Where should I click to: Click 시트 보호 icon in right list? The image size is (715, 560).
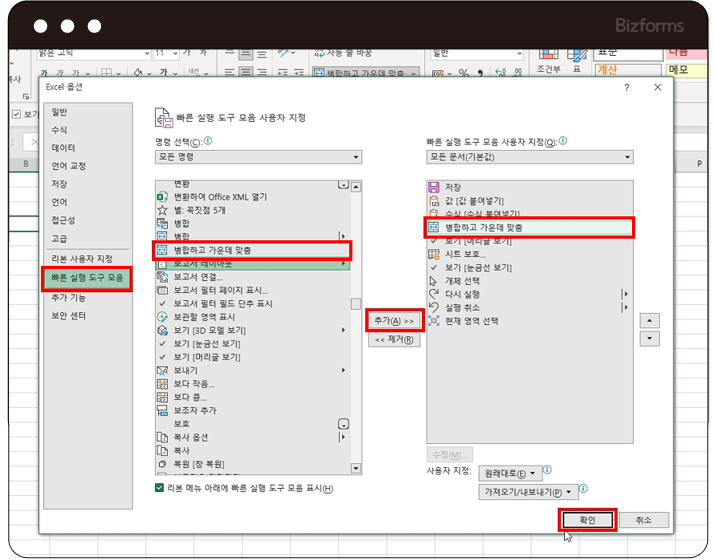(x=434, y=254)
